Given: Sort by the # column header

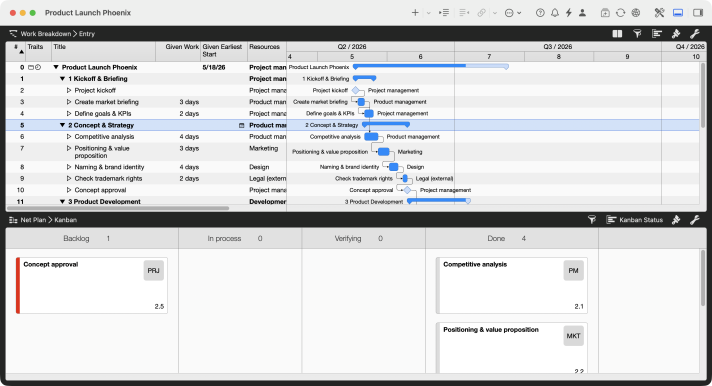Looking at the screenshot, I should pos(16,51).
